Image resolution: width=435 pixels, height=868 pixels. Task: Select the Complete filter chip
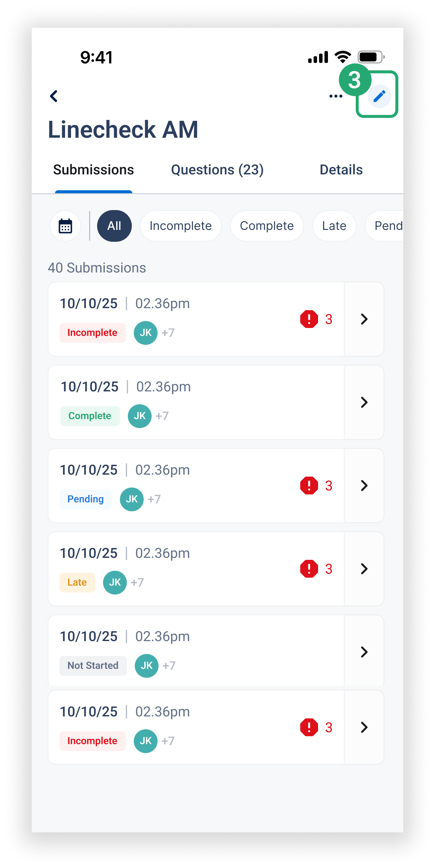click(x=267, y=226)
